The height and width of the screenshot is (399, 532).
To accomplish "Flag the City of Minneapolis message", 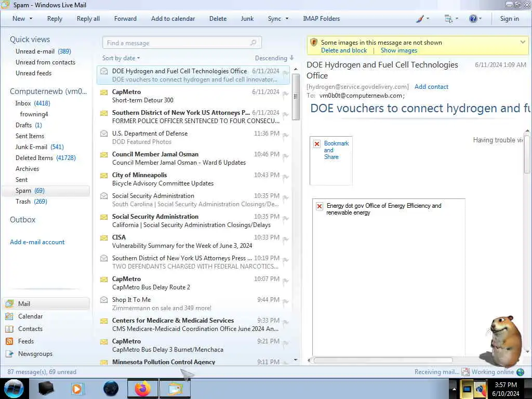I will point(286,177).
